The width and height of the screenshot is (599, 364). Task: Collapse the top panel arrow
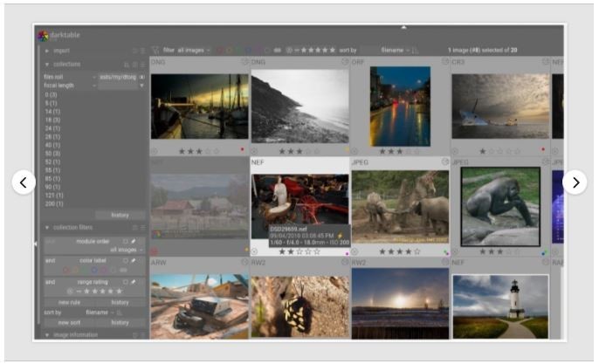click(403, 28)
